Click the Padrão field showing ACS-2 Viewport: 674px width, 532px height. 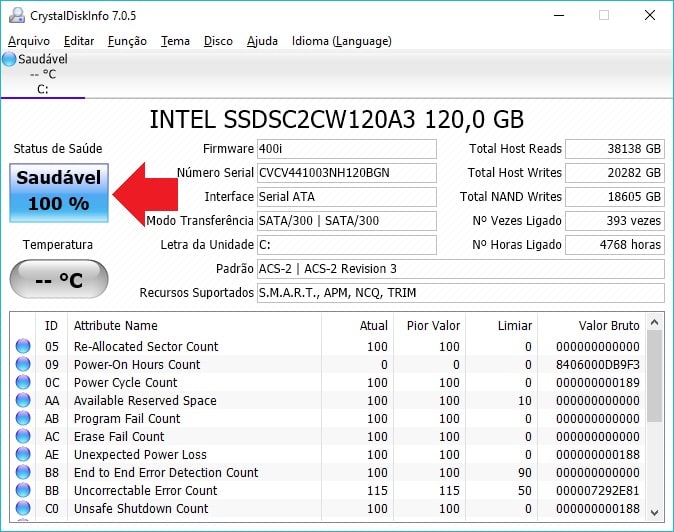(x=461, y=269)
